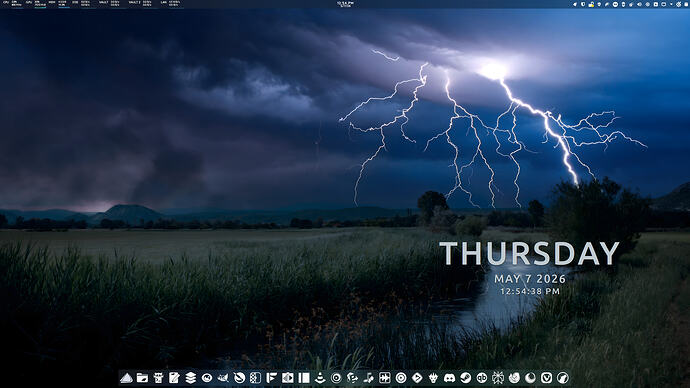Image resolution: width=690 pixels, height=388 pixels.
Task: Click the 12:54:38 PM desktop clock
Action: pyautogui.click(x=530, y=291)
